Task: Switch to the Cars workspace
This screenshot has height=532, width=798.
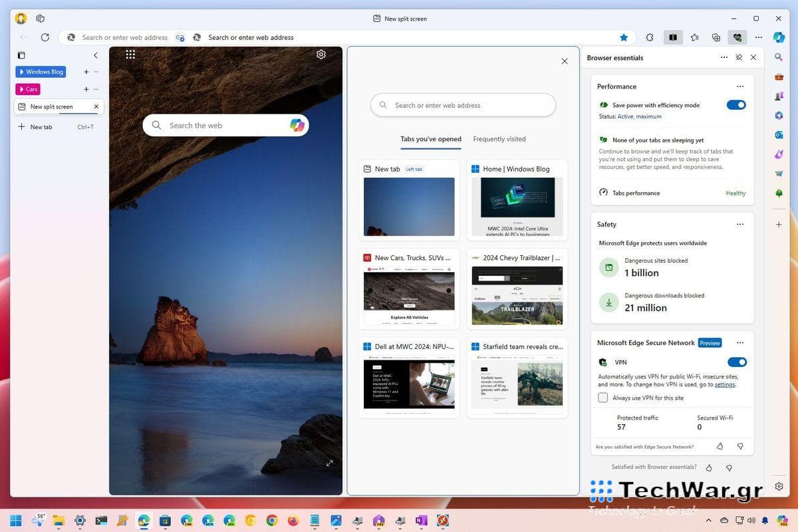Action: [28, 88]
